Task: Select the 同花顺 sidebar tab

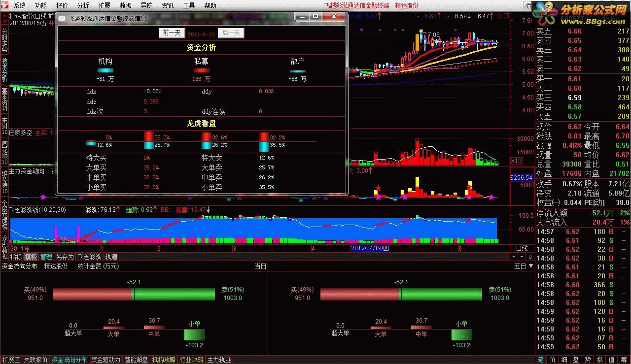Action: [4, 152]
